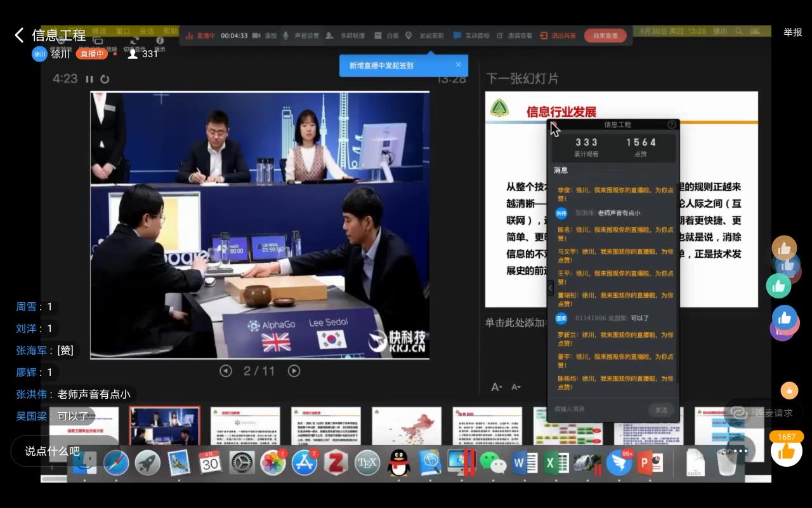Click the notes area 单击此处添加
The height and width of the screenshot is (508, 812).
pos(515,323)
